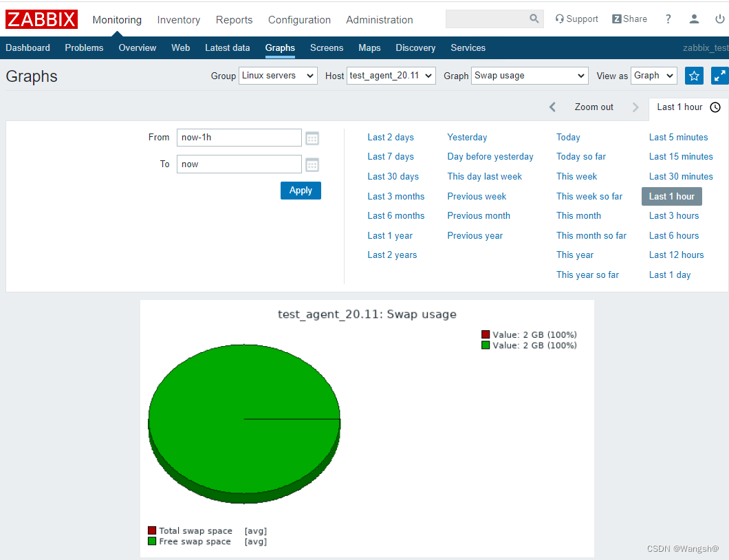Focus the To time input field
Viewport: 729px width, 560px height.
tap(239, 164)
